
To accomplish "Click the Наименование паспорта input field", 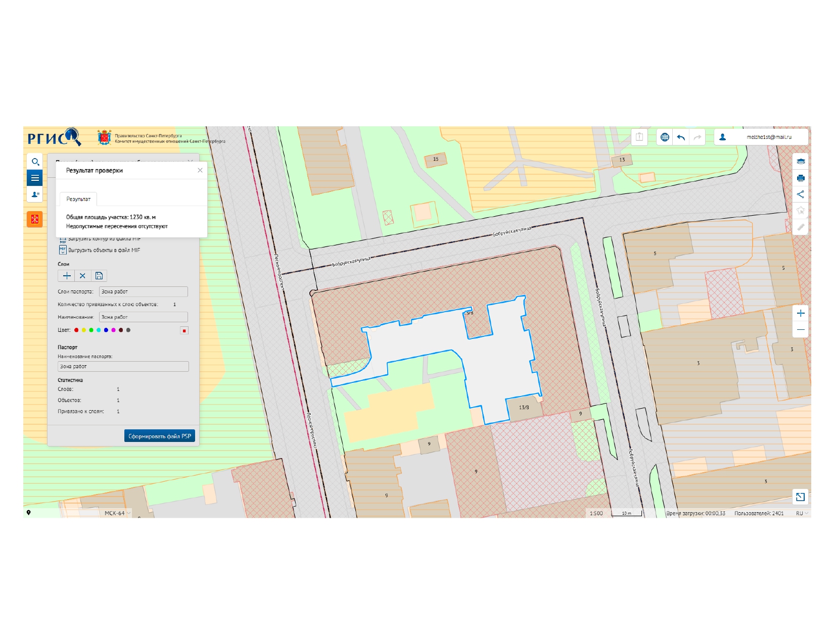I will pos(123,367).
